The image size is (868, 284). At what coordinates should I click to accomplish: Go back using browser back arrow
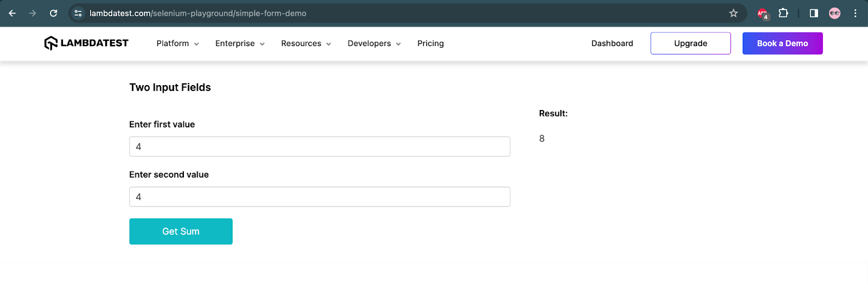tap(12, 13)
